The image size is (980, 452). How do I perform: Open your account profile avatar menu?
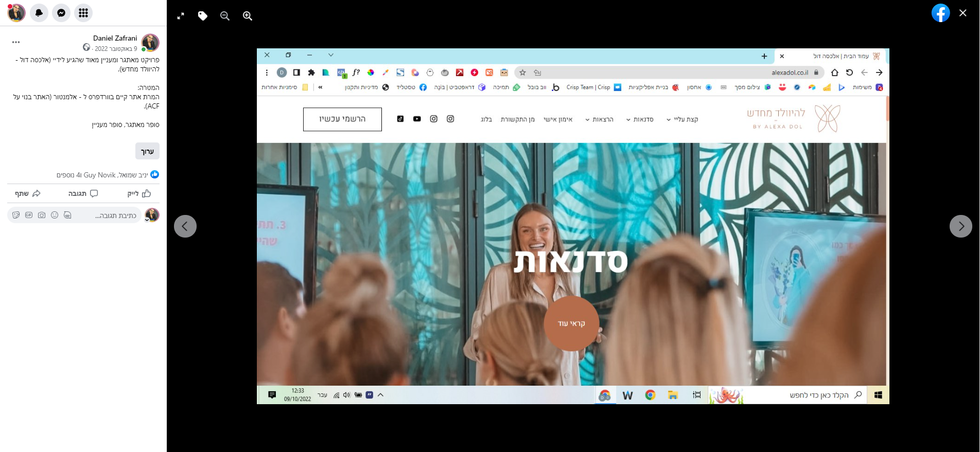[x=16, y=12]
